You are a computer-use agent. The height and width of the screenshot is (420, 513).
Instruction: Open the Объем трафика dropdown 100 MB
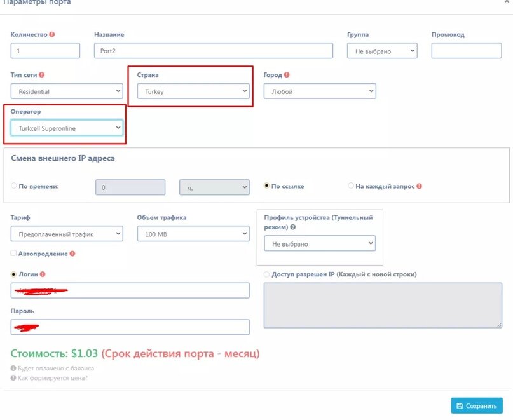tap(193, 234)
